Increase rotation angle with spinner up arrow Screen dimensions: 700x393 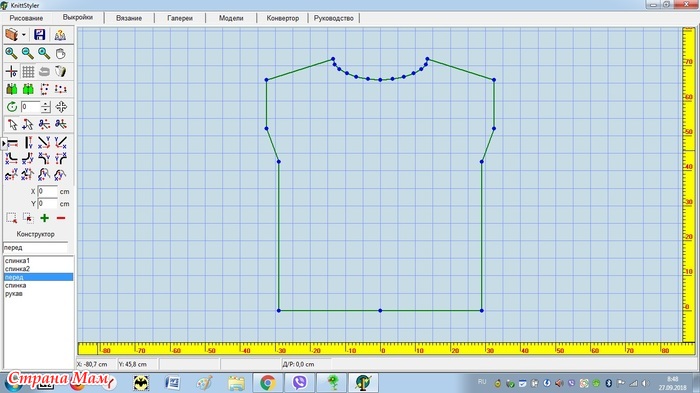(46, 104)
